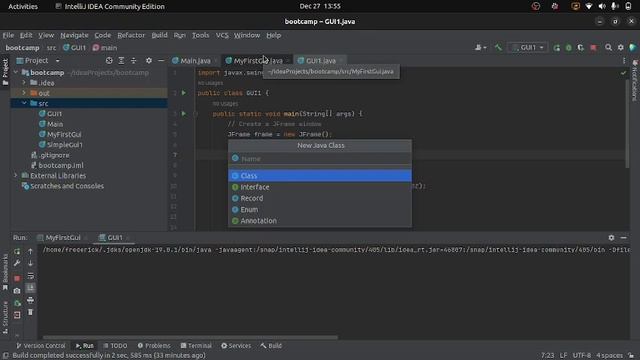This screenshot has width=640, height=360.
Task: Toggle scroll to end in console
Action: [31, 289]
